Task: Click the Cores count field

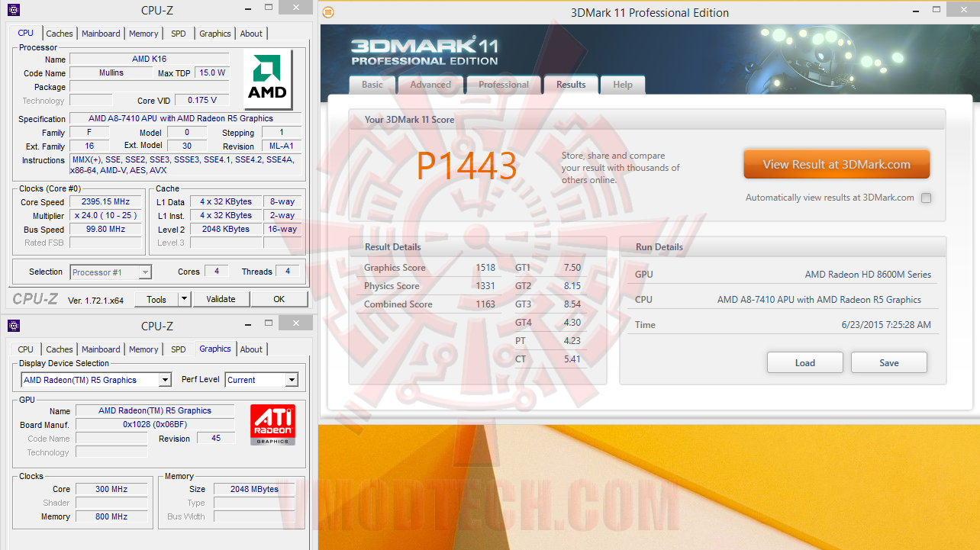Action: (217, 272)
